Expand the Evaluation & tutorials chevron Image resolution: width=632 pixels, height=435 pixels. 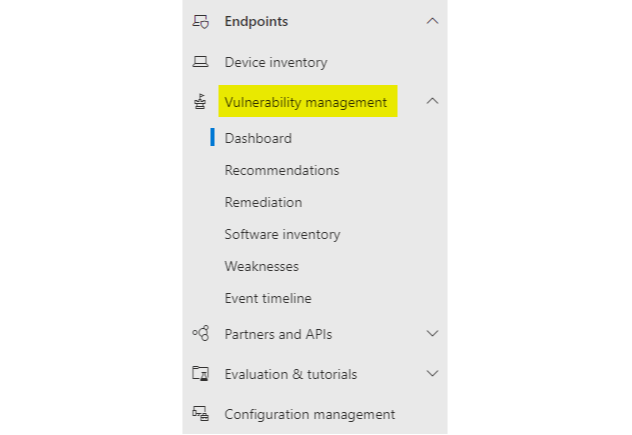[x=432, y=373]
